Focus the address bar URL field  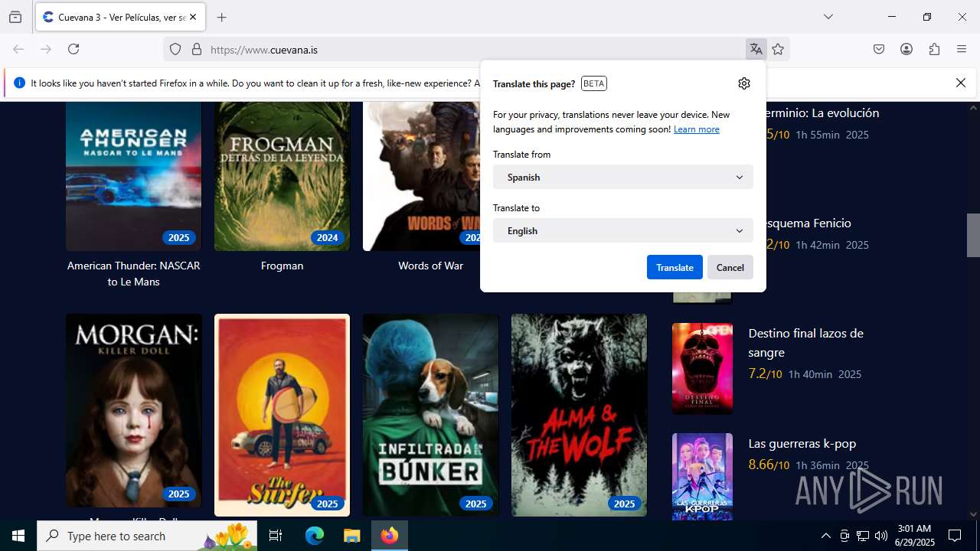click(x=475, y=50)
